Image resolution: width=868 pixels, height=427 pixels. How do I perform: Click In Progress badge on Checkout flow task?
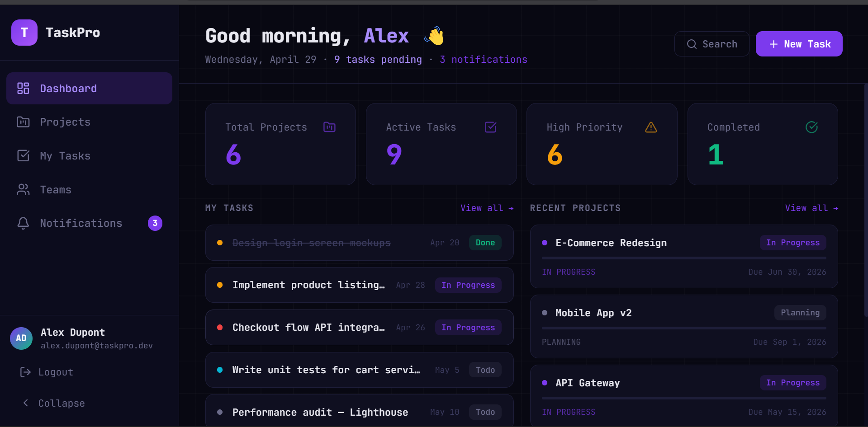point(468,328)
